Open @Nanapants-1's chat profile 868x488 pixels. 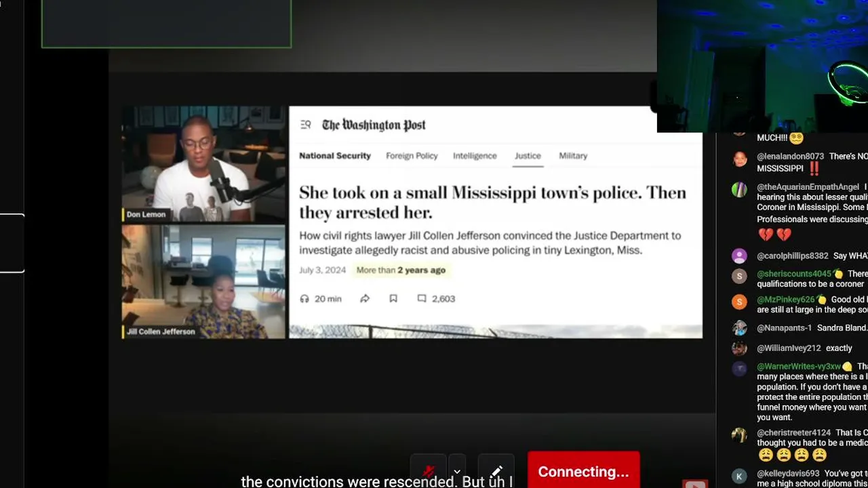(784, 328)
